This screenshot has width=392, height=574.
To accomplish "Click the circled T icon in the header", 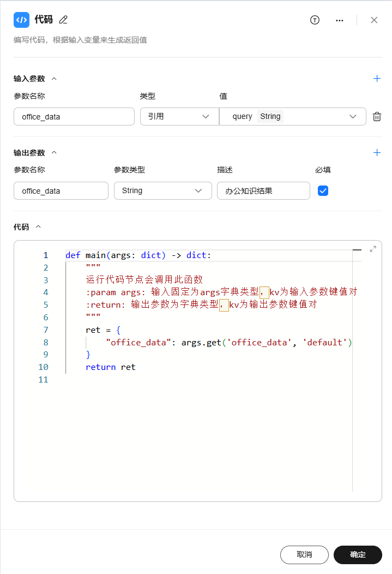I will [x=315, y=20].
